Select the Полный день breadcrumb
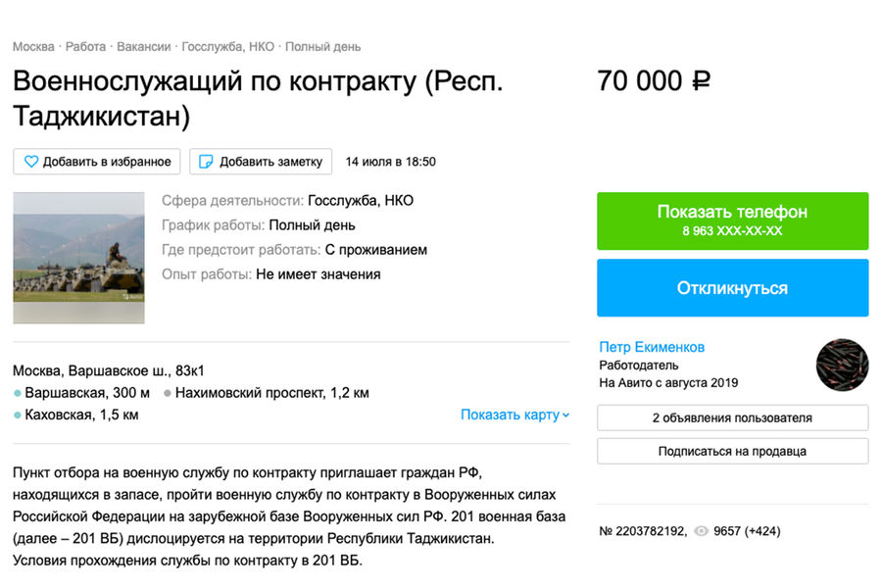Viewport: 882px width, 588px height. (x=323, y=46)
